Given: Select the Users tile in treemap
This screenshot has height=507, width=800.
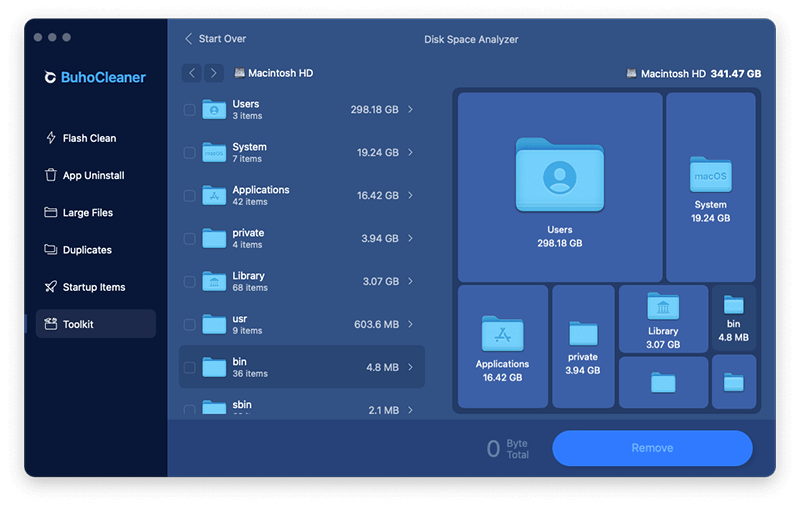Looking at the screenshot, I should point(560,187).
